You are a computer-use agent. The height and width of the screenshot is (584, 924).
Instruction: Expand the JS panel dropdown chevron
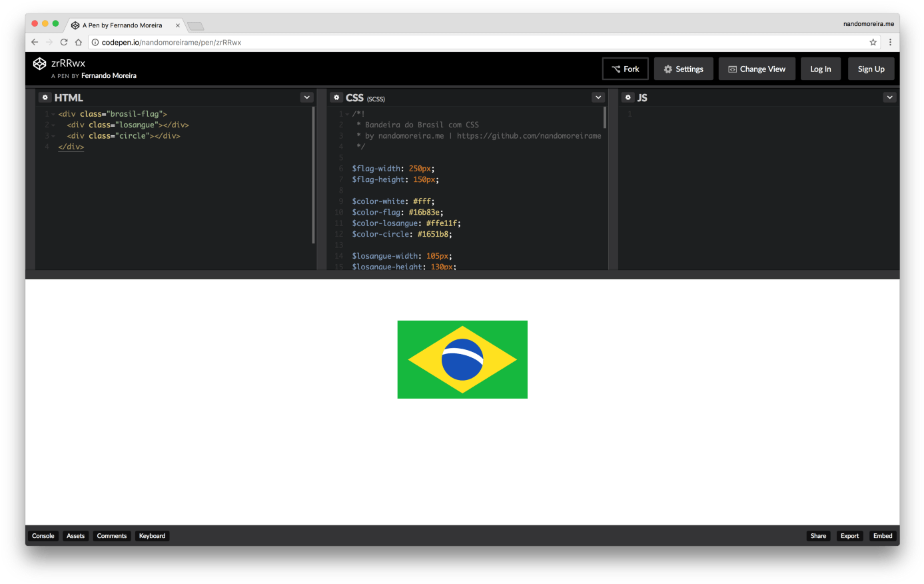coord(889,97)
